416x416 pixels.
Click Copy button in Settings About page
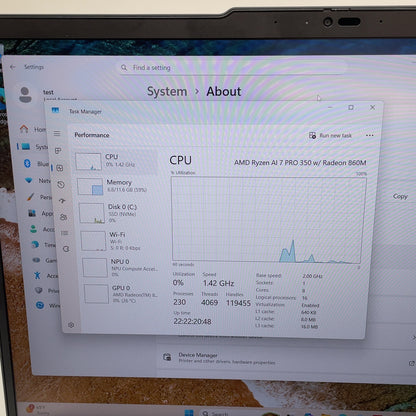pyautogui.click(x=400, y=196)
